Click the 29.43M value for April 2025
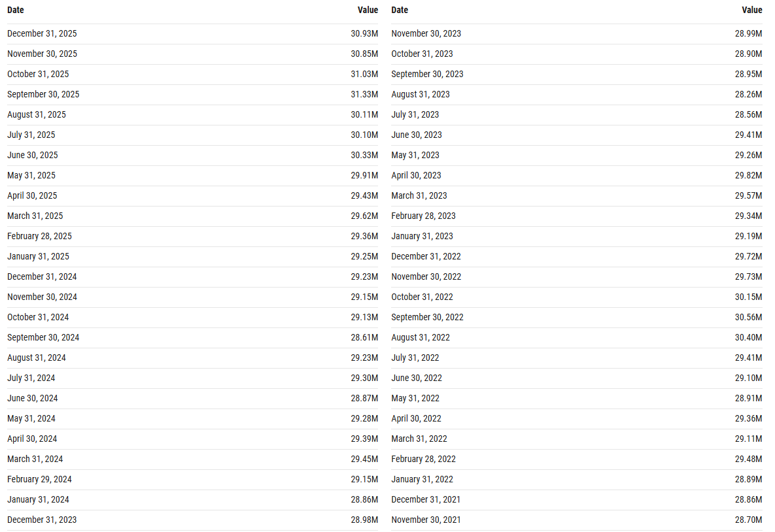The image size is (775, 532). (x=364, y=195)
